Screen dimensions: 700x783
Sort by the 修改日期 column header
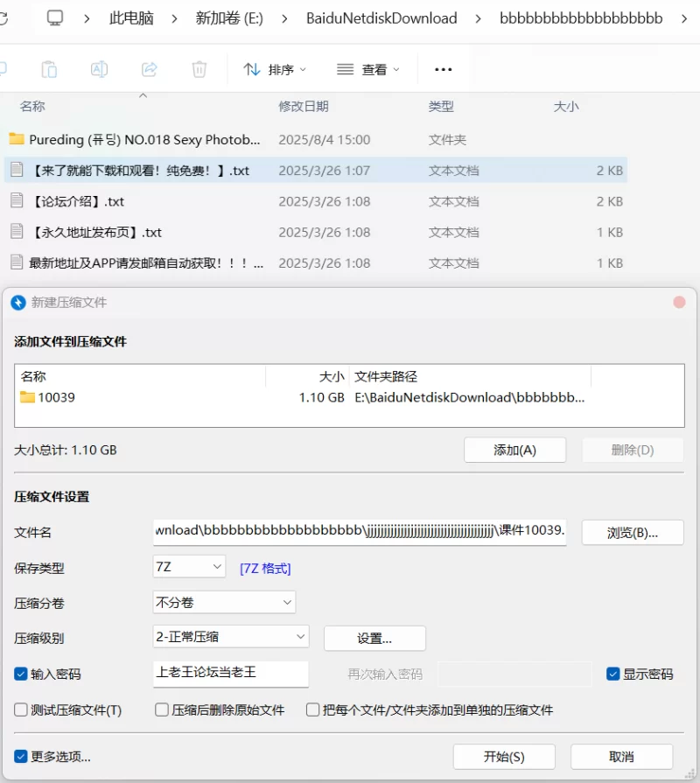pos(304,107)
